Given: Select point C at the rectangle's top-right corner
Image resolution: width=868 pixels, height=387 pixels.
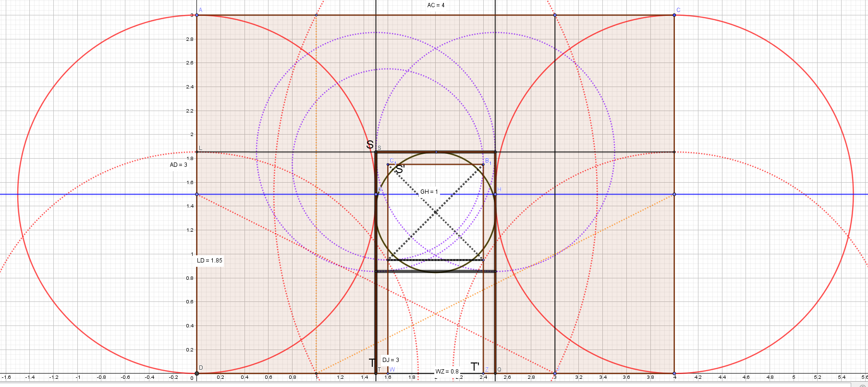Looking at the screenshot, I should [674, 15].
